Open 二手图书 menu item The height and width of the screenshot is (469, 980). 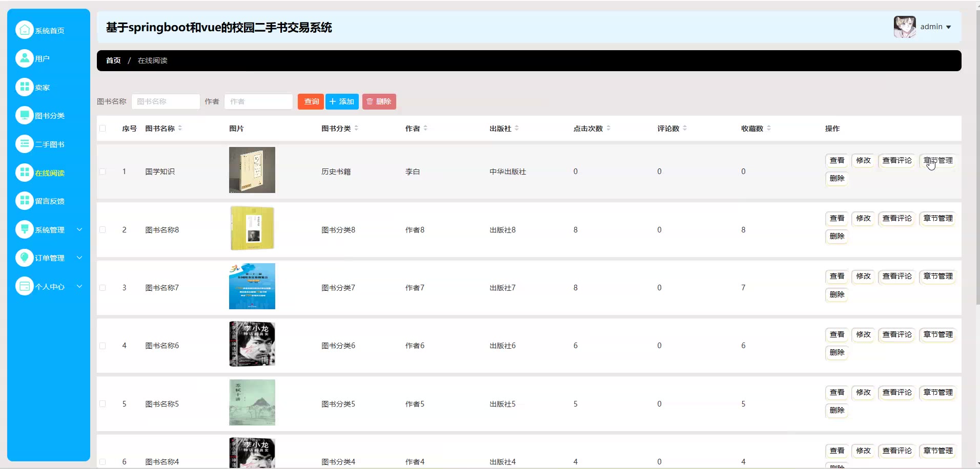(x=50, y=144)
